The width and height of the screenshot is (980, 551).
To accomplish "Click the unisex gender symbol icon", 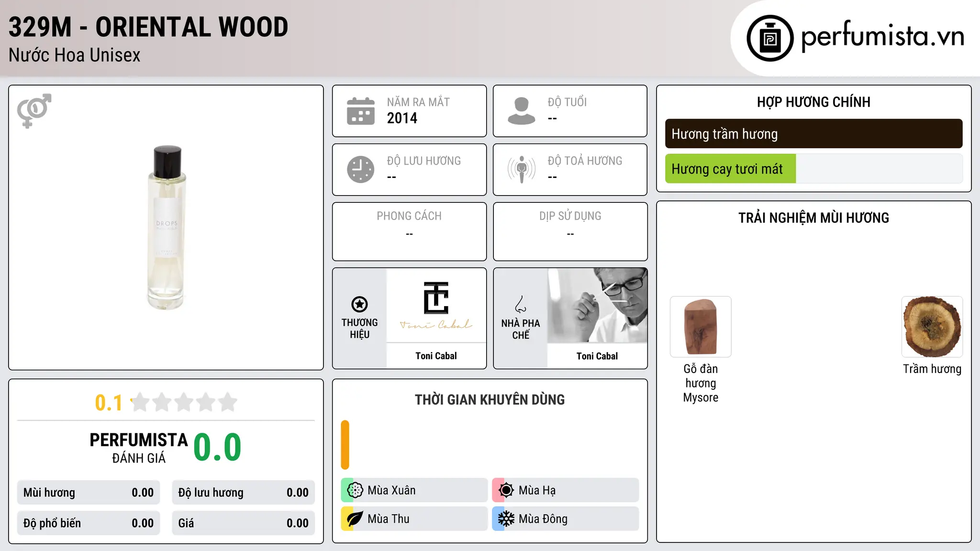I will point(34,110).
